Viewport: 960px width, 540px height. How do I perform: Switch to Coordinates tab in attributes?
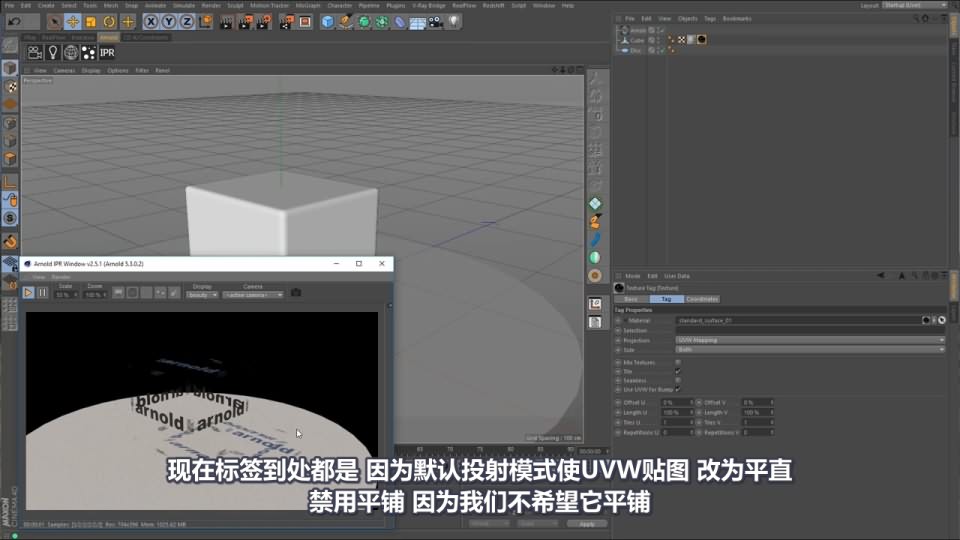click(x=702, y=299)
